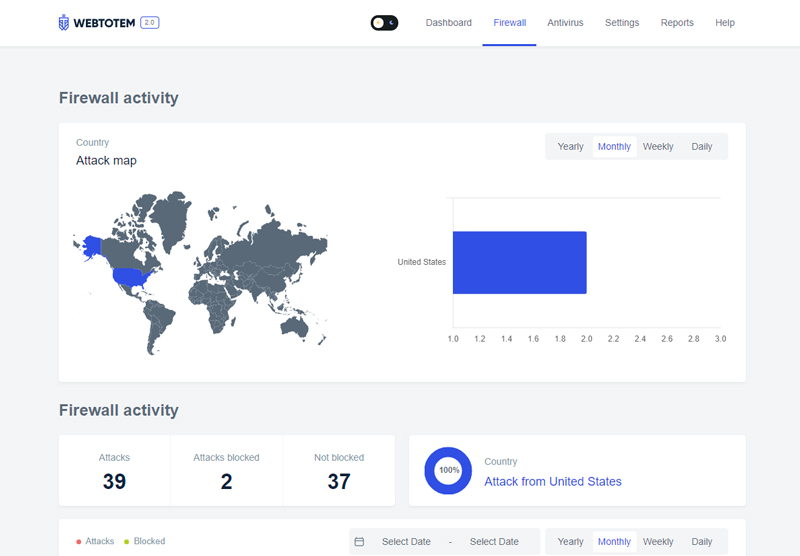Open the Settings menu item
800x556 pixels.
622,23
